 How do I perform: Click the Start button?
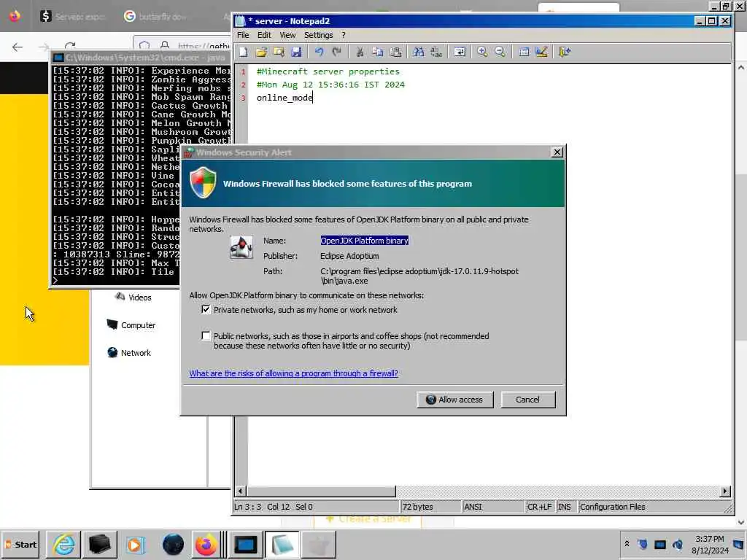(21, 544)
